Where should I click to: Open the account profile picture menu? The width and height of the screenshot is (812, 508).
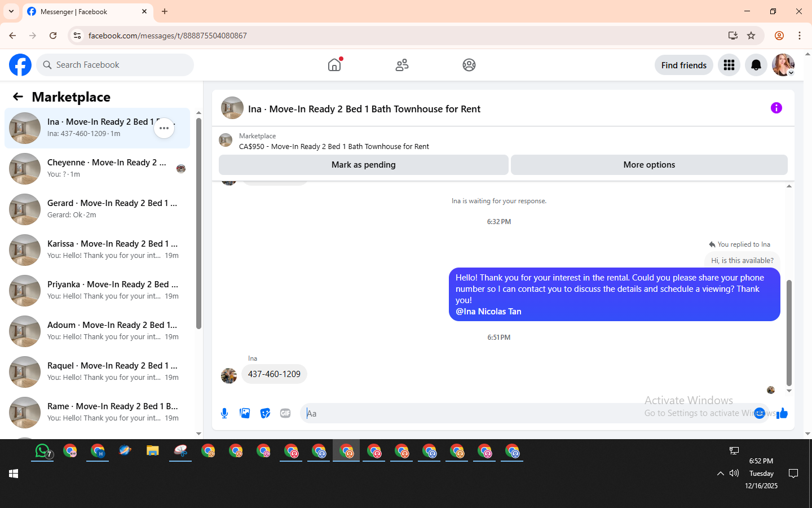click(783, 65)
